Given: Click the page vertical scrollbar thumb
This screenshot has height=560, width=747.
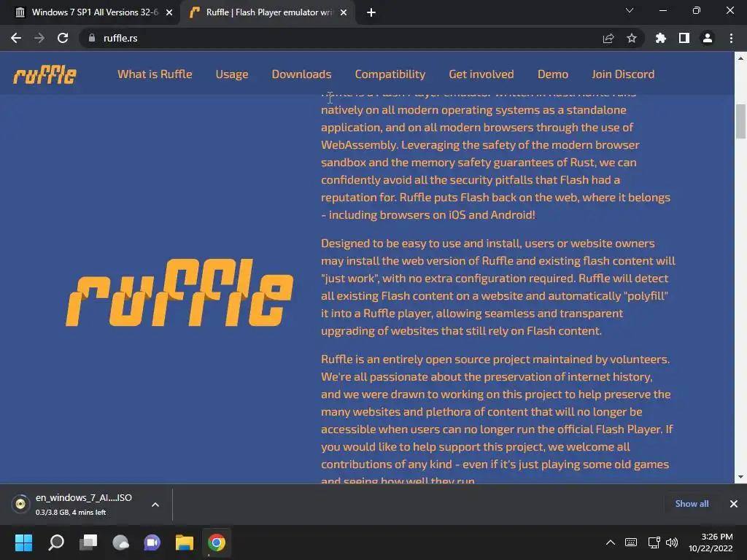Looking at the screenshot, I should point(740,122).
